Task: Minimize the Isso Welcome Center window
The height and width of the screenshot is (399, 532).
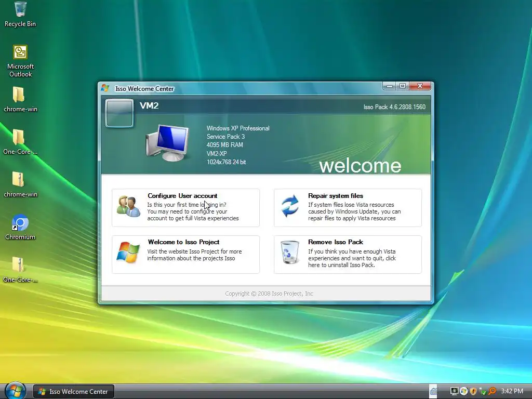Action: tap(390, 86)
